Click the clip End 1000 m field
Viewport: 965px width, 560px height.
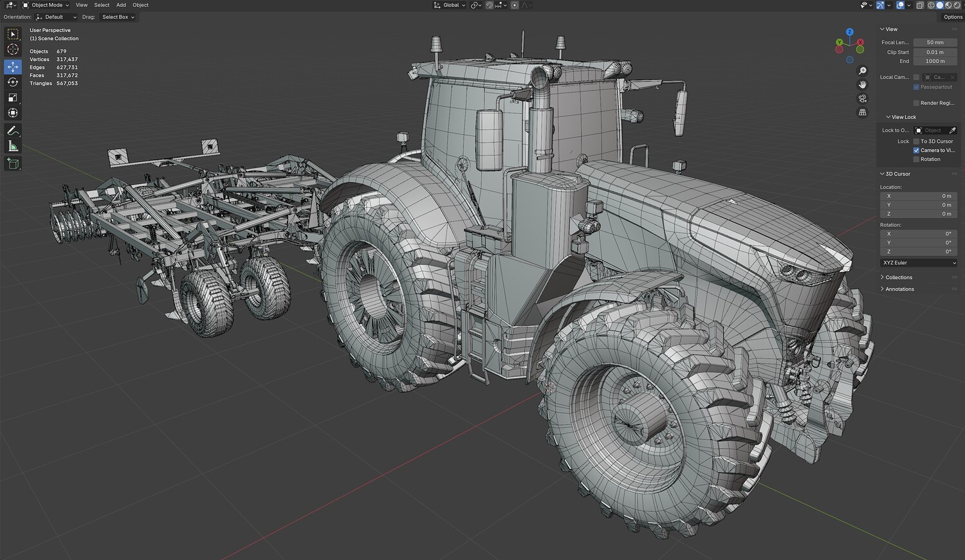click(x=935, y=61)
